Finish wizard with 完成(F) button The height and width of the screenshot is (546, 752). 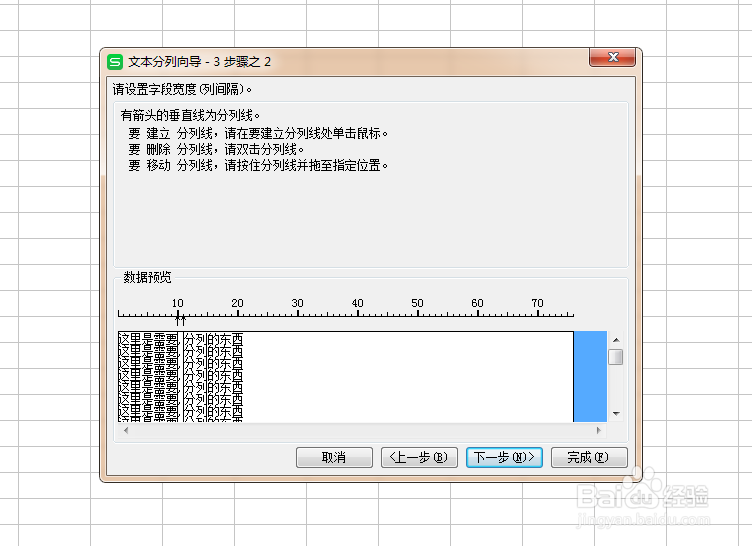(589, 457)
